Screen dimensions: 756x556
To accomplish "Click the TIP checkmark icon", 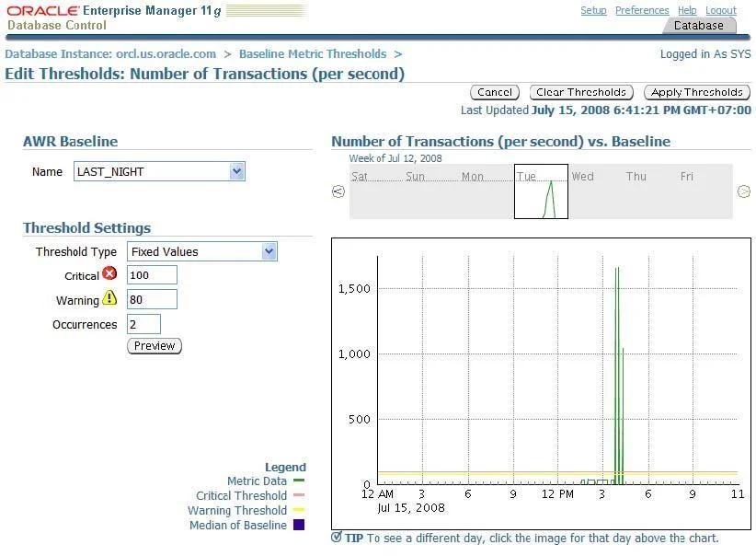I will (337, 538).
